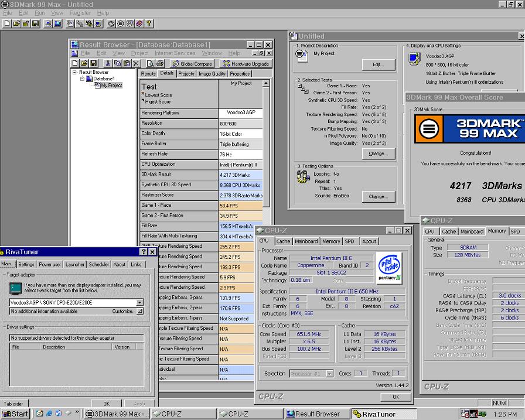Click the Project Description document icon
This screenshot has height=420, width=525.
pos(302,55)
